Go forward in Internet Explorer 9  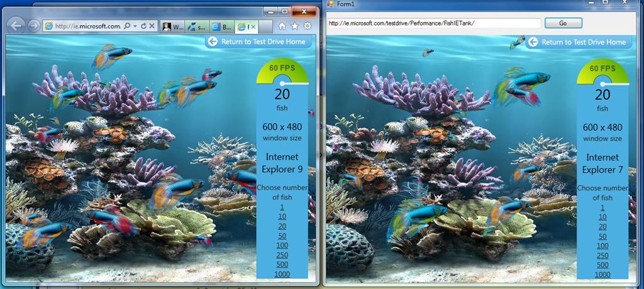[x=33, y=26]
